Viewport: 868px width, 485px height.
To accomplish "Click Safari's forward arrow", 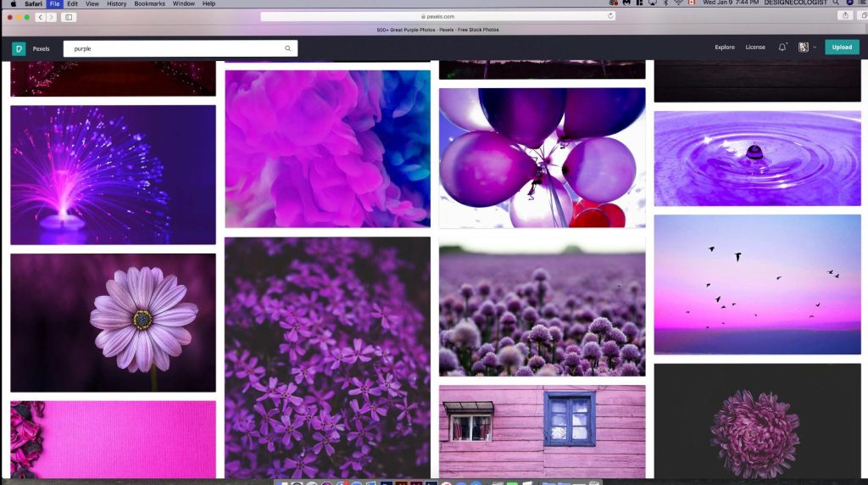I will pyautogui.click(x=52, y=17).
